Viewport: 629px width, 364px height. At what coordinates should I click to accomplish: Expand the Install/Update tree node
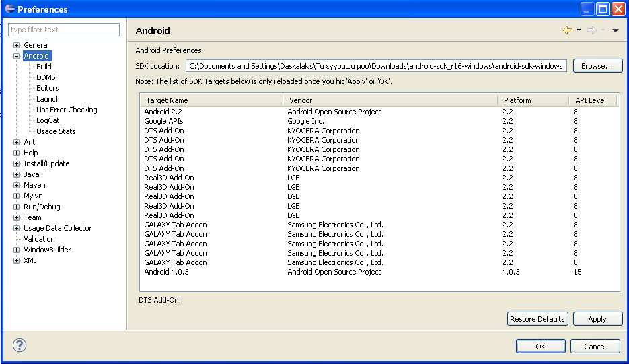click(x=16, y=163)
